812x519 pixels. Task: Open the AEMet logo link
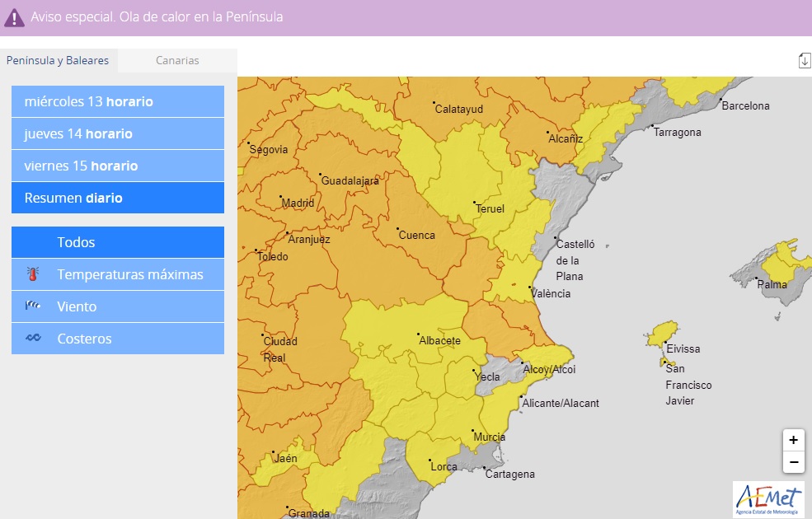[767, 499]
